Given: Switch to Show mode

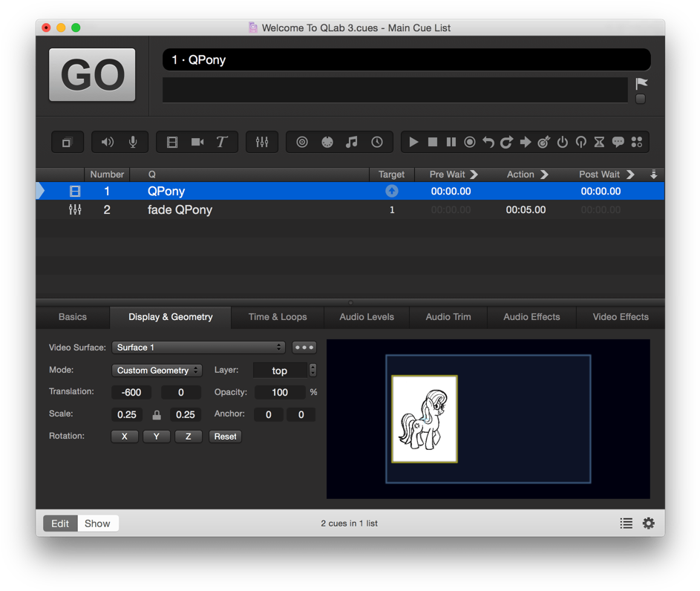Looking at the screenshot, I should (x=97, y=523).
